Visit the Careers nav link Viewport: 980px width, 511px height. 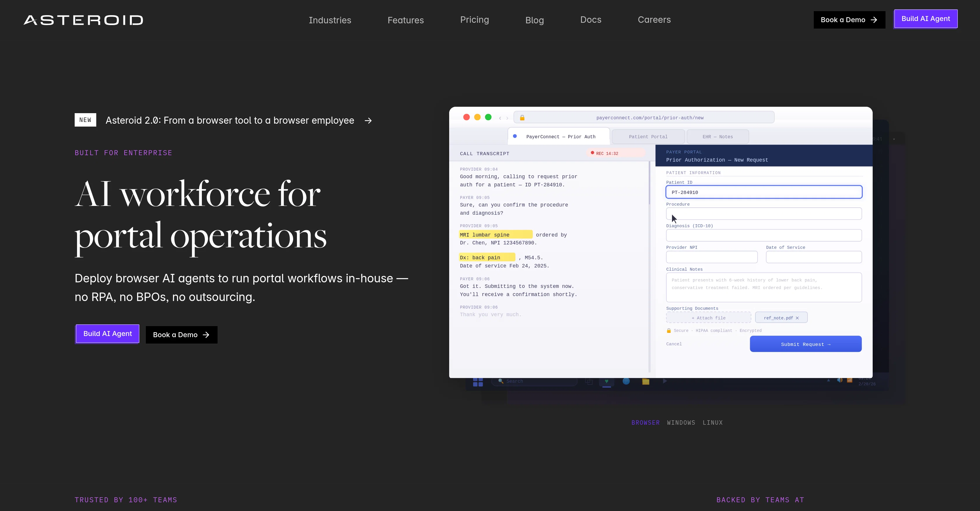654,20
